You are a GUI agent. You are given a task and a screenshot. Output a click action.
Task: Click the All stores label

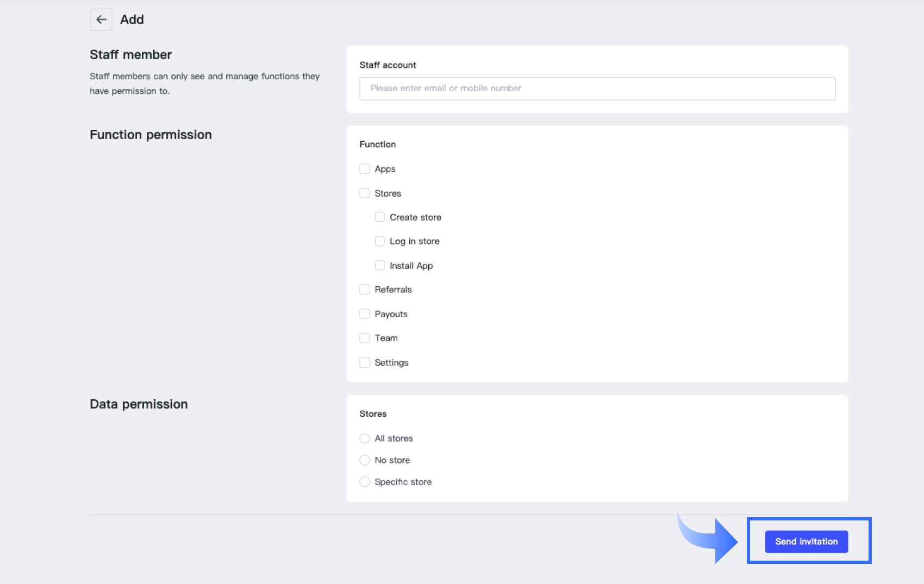[394, 438]
